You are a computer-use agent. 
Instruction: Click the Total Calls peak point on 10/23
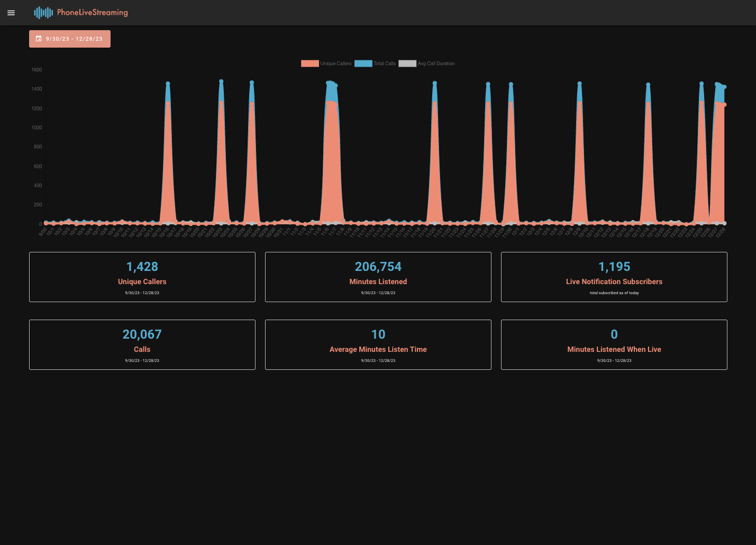click(x=221, y=81)
